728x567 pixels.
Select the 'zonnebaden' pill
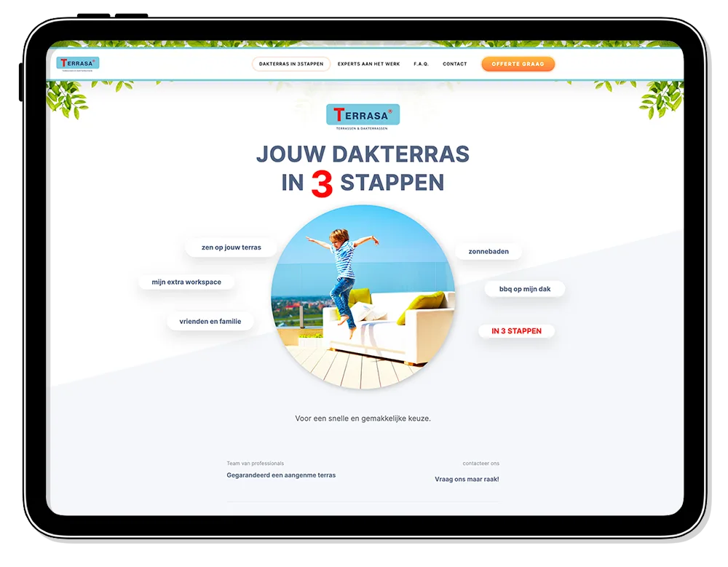(x=488, y=251)
